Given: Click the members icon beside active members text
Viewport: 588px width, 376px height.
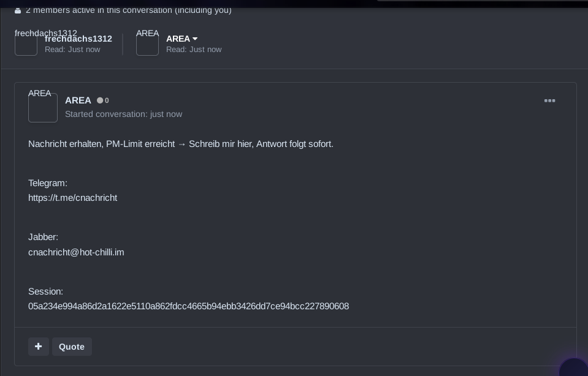Looking at the screenshot, I should coord(18,10).
